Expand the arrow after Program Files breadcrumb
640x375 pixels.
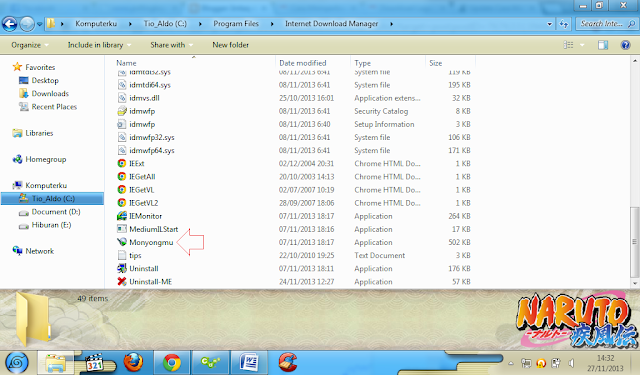coord(272,24)
